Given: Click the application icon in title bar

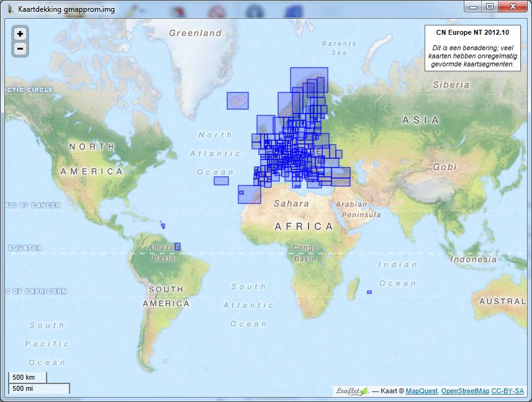Looking at the screenshot, I should [x=10, y=9].
